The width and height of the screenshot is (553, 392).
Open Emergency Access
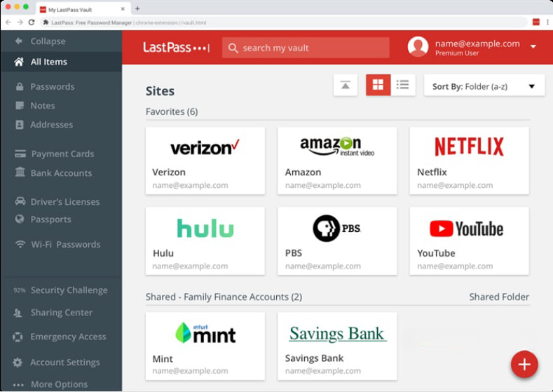point(68,337)
